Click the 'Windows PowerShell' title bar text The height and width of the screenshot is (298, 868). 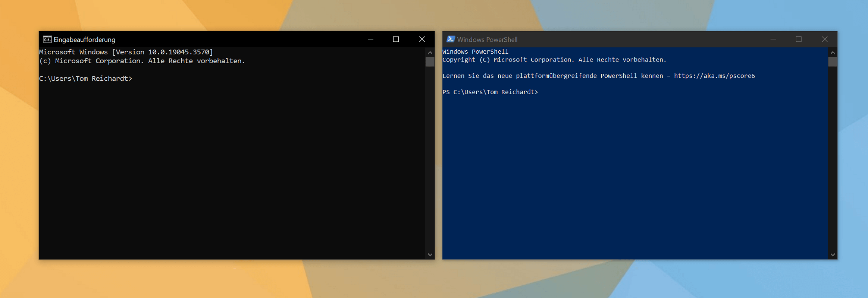point(487,39)
